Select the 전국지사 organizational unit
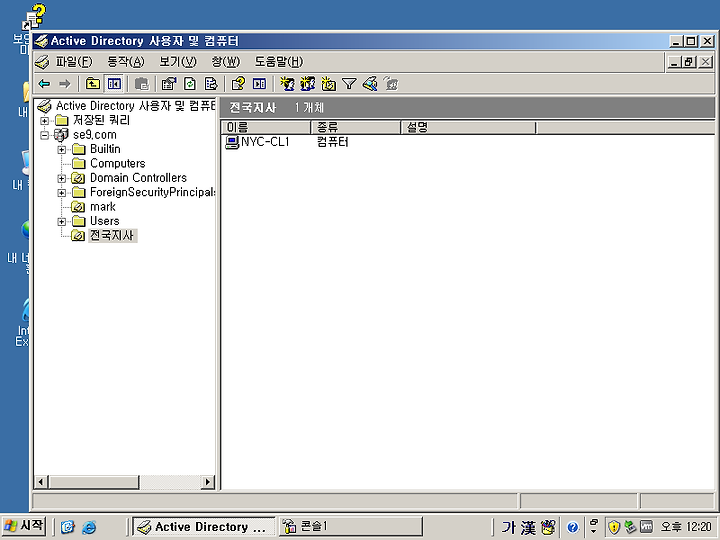Viewport: 720px width, 540px height. [x=112, y=236]
